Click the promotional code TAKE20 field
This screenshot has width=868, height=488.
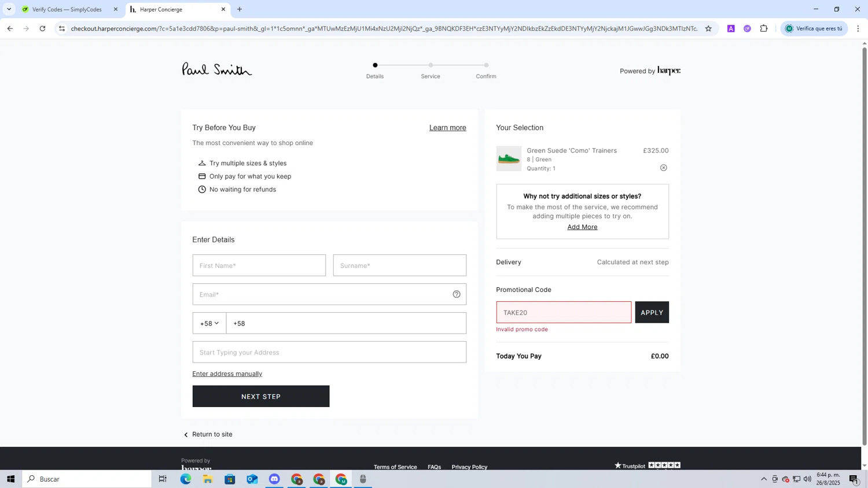pos(564,312)
